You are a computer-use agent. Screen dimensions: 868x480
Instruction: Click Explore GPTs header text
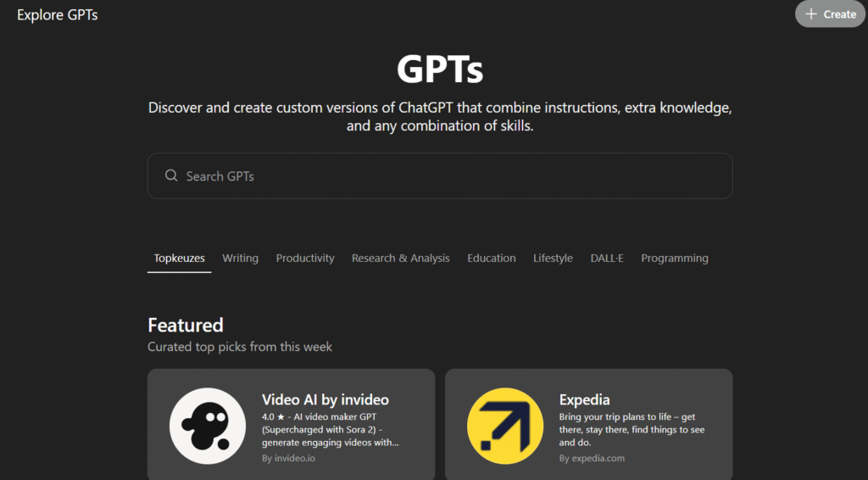[x=58, y=15]
